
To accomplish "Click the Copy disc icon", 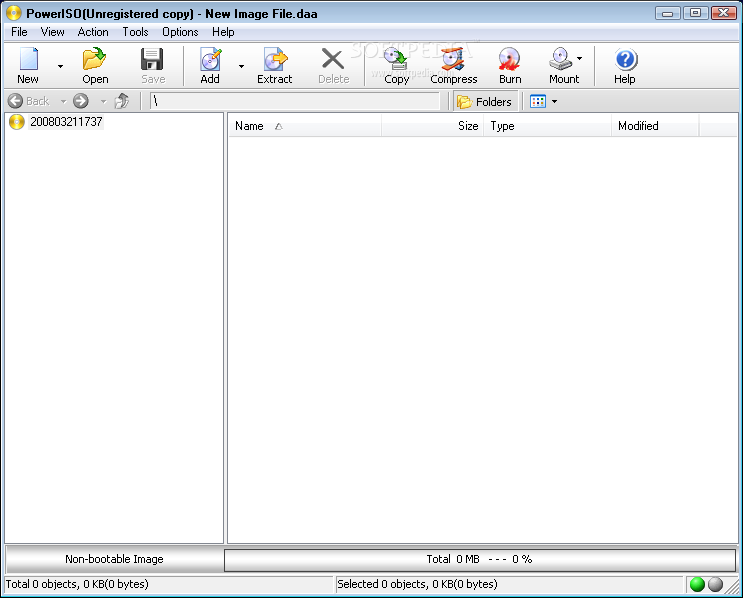I will click(x=395, y=59).
